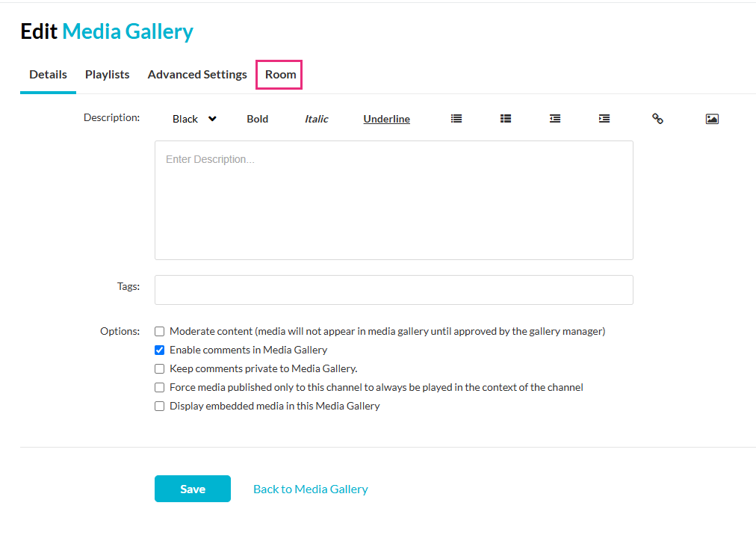Open the Black text color dropdown

click(194, 119)
